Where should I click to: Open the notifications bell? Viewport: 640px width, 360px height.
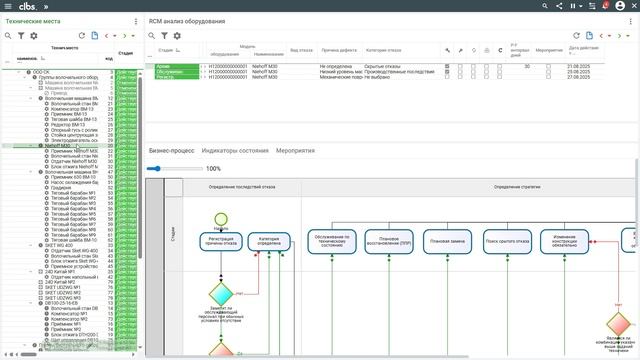[605, 6]
